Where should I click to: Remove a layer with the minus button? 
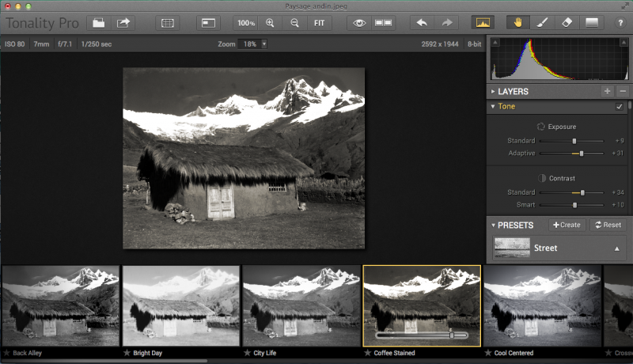[623, 92]
